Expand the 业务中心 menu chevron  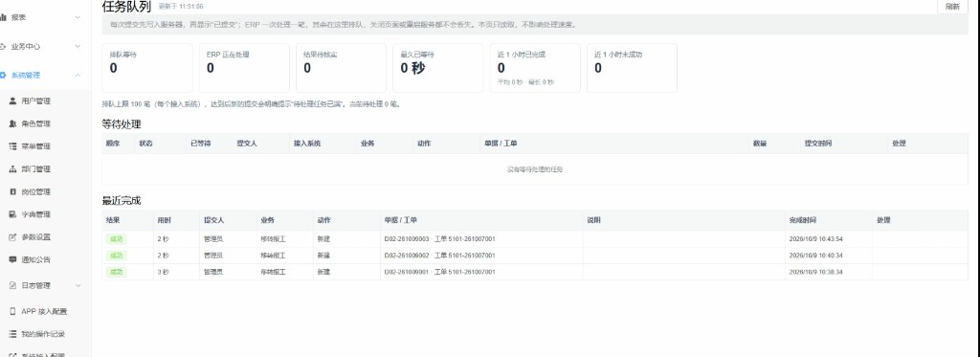pyautogui.click(x=78, y=46)
